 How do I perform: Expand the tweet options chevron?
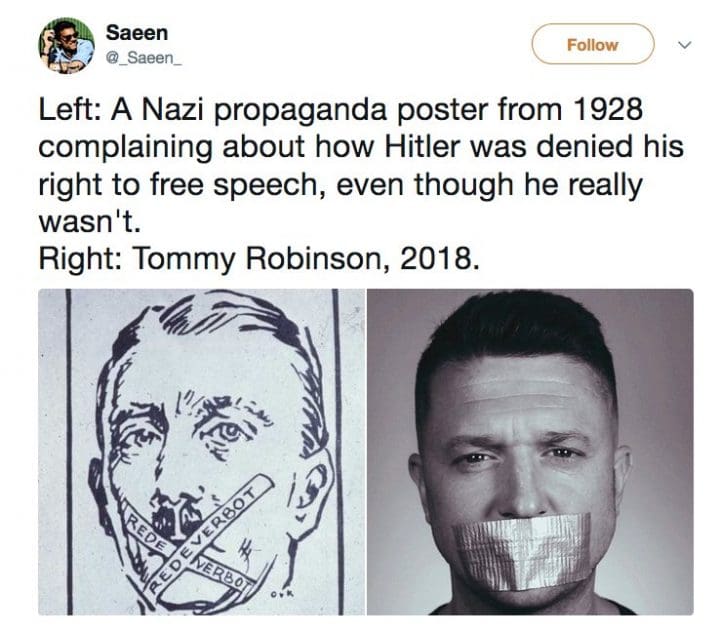point(685,45)
